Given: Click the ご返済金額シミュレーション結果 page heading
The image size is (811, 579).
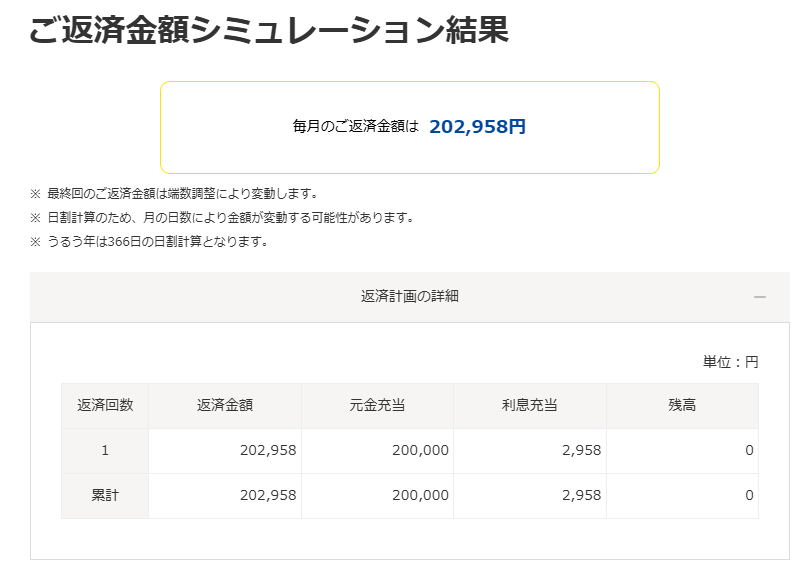Looking at the screenshot, I should (x=269, y=30).
